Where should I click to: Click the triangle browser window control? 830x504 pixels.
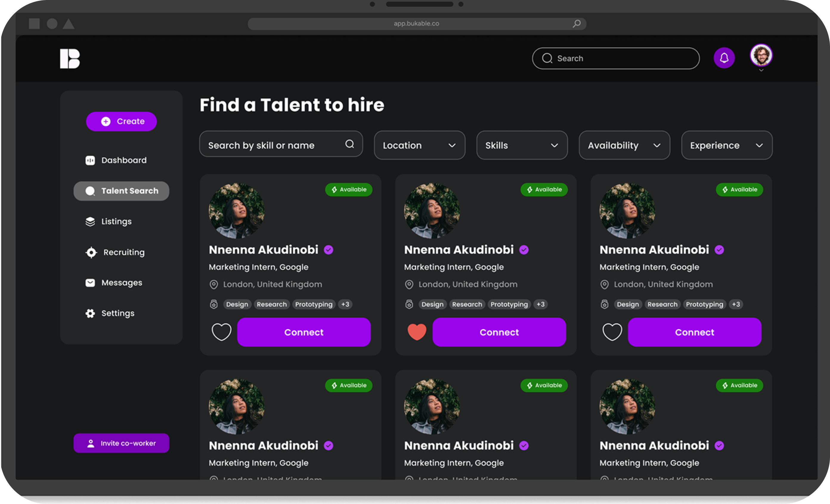coord(69,24)
